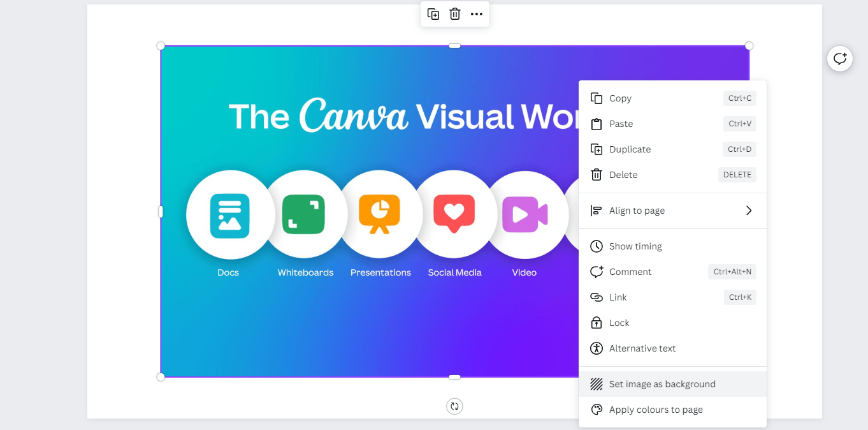
Task: Click the left middle edge handle
Action: (x=161, y=211)
